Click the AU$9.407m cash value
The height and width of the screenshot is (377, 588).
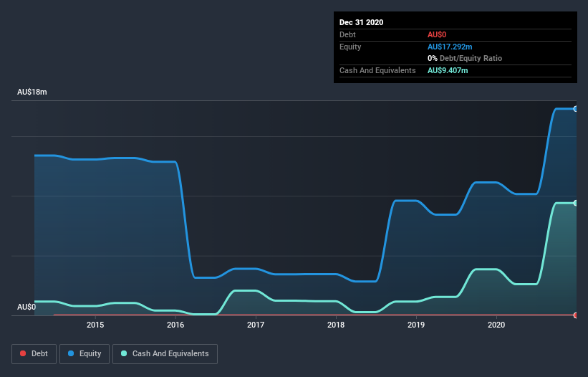click(448, 70)
